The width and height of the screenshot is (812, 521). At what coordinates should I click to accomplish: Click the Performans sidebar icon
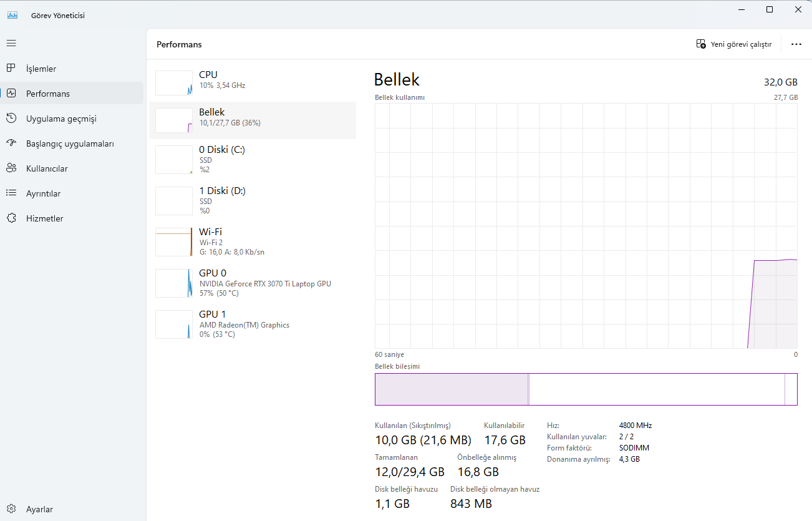point(11,94)
